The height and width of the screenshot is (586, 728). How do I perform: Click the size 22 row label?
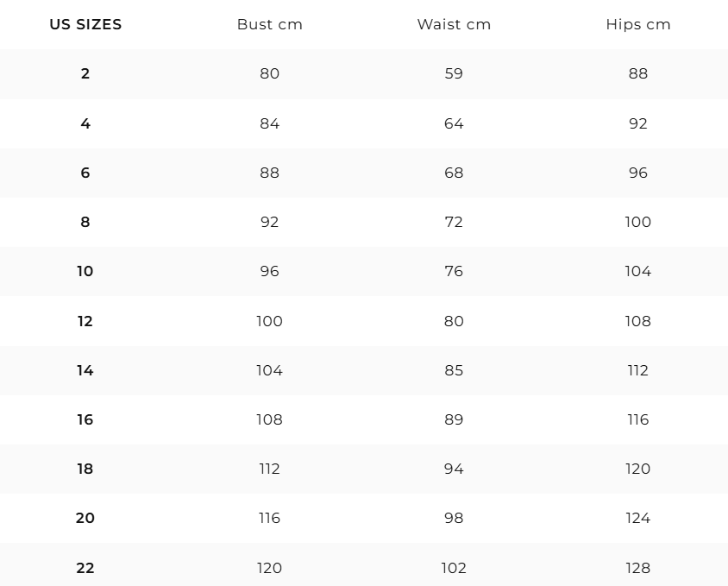click(x=85, y=568)
